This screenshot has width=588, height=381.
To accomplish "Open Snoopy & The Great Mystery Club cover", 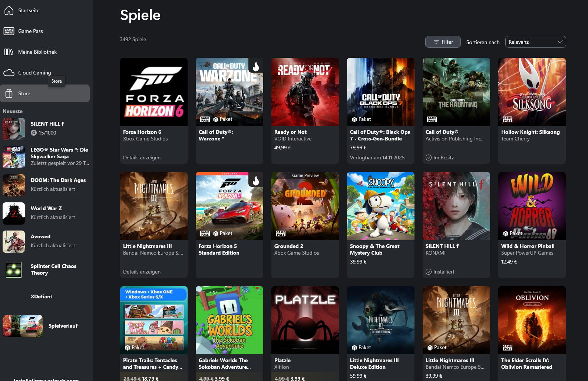I will point(381,206).
